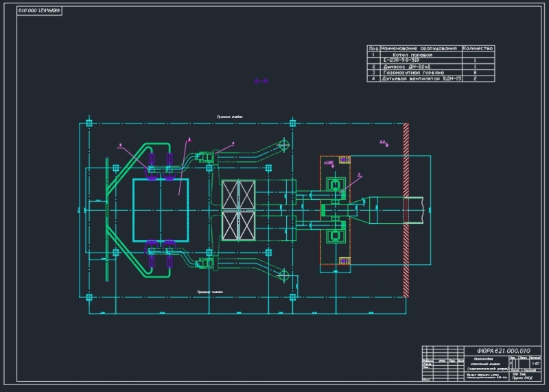Click the upper 'Граница ячейки' label on the drawing
The width and height of the screenshot is (549, 392).
(230, 117)
